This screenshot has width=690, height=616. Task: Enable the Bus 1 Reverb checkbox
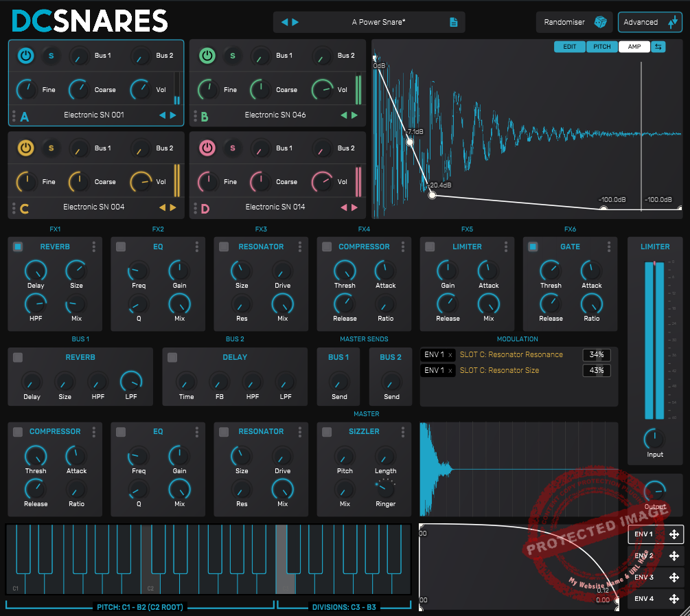click(x=18, y=357)
